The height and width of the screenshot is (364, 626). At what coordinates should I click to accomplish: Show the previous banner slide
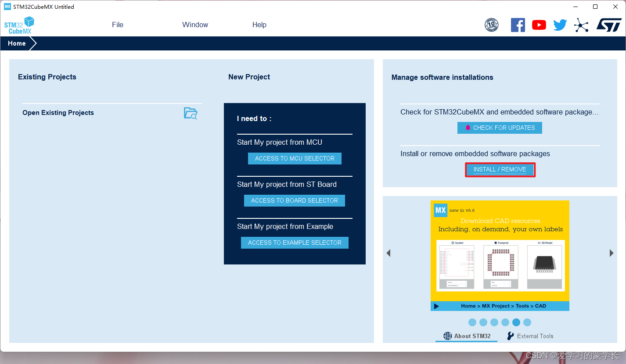(389, 253)
